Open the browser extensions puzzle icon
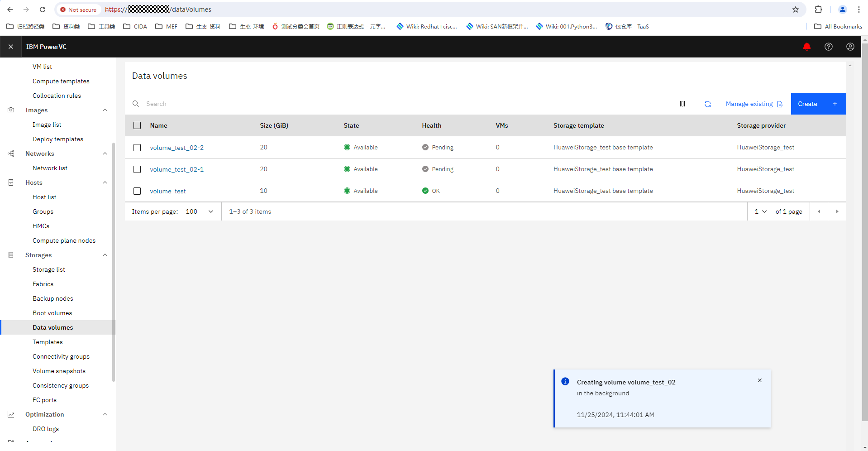 [818, 10]
